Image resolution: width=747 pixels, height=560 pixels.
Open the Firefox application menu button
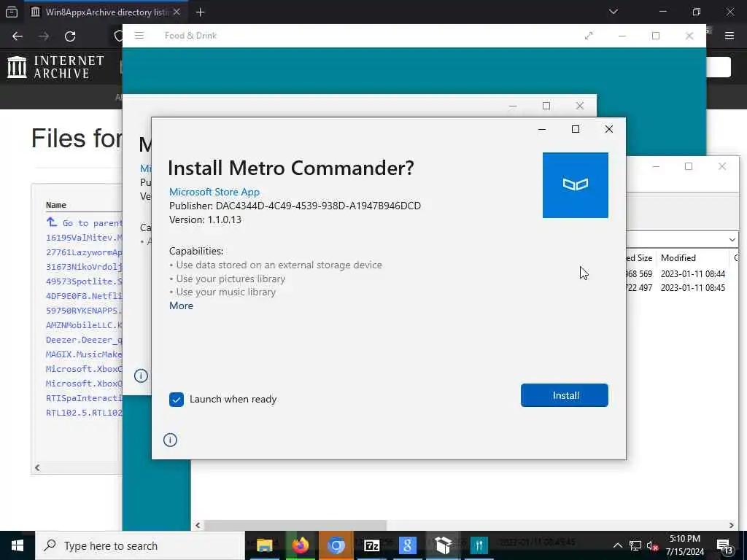pos(729,36)
